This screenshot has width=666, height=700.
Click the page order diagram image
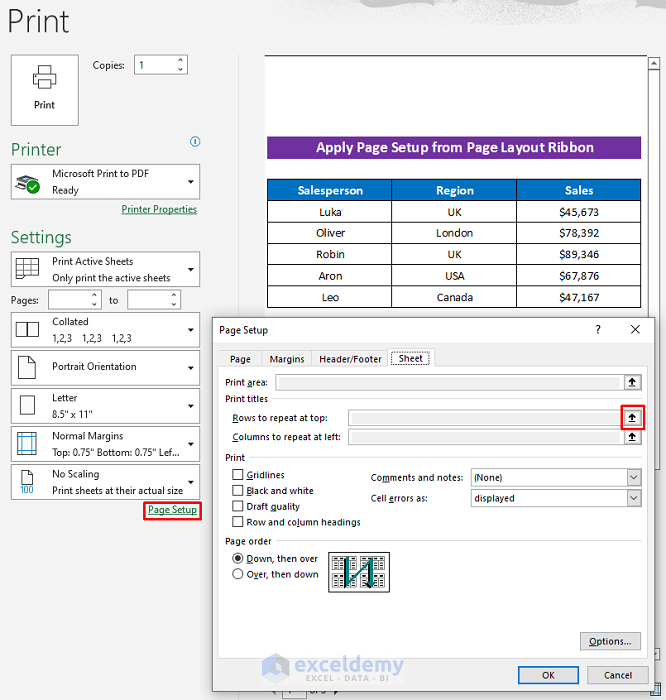point(359,572)
